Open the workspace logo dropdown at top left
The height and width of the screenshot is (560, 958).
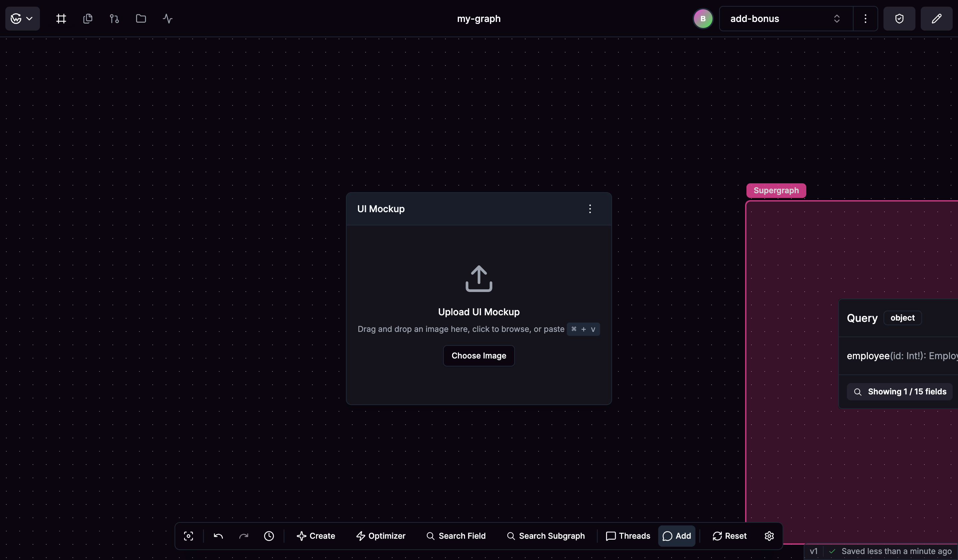[x=22, y=18]
